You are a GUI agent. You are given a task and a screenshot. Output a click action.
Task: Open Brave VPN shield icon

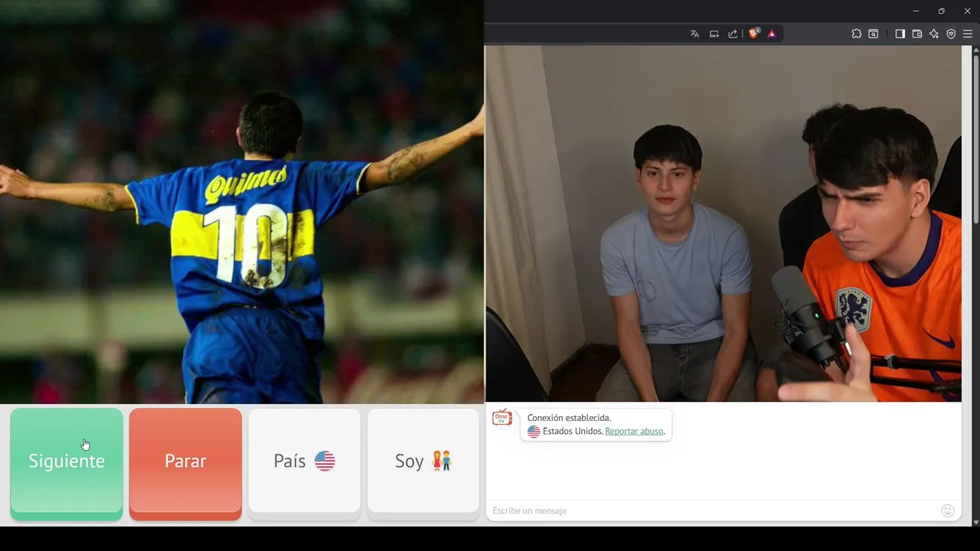click(x=951, y=34)
